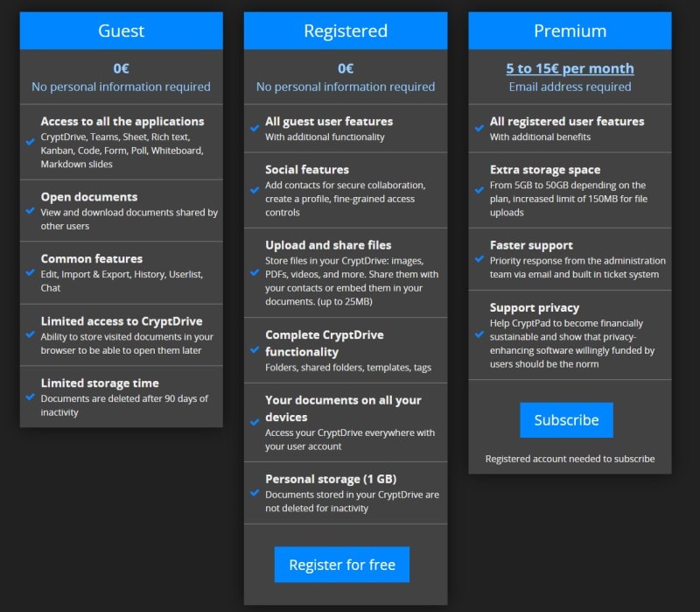Image resolution: width=700 pixels, height=612 pixels.
Task: Click checkmark icon beside Faster support
Action: coord(479,259)
